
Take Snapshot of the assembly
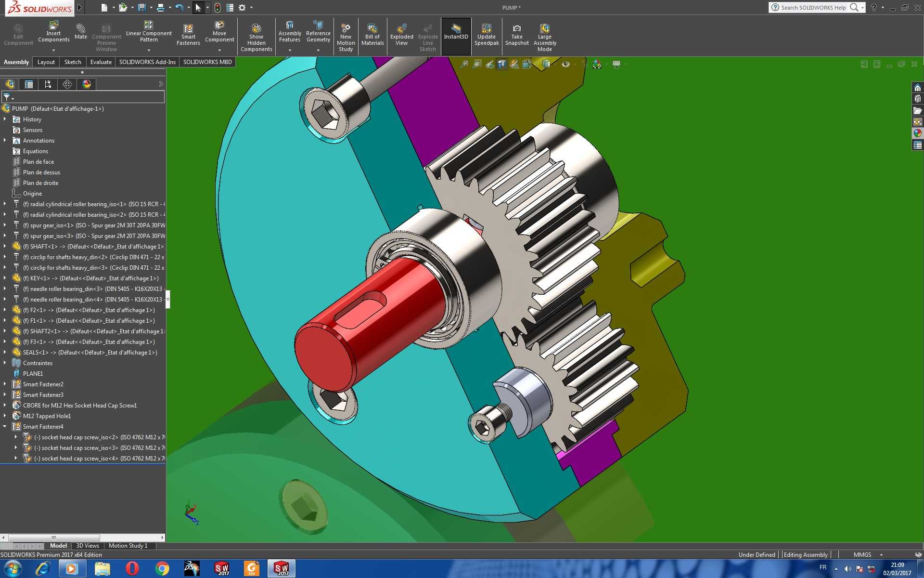click(x=517, y=35)
